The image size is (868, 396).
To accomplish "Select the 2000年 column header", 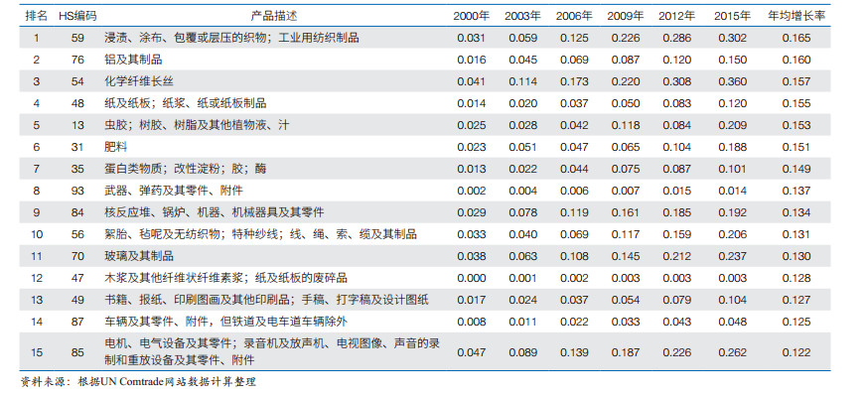I will click(471, 16).
